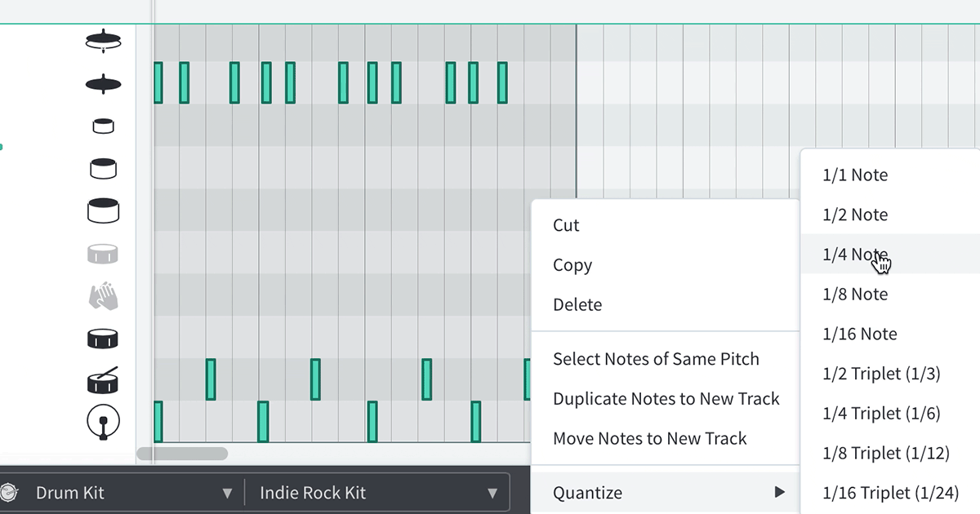
Task: Select the grayed-out snare drum icon
Action: click(x=103, y=254)
